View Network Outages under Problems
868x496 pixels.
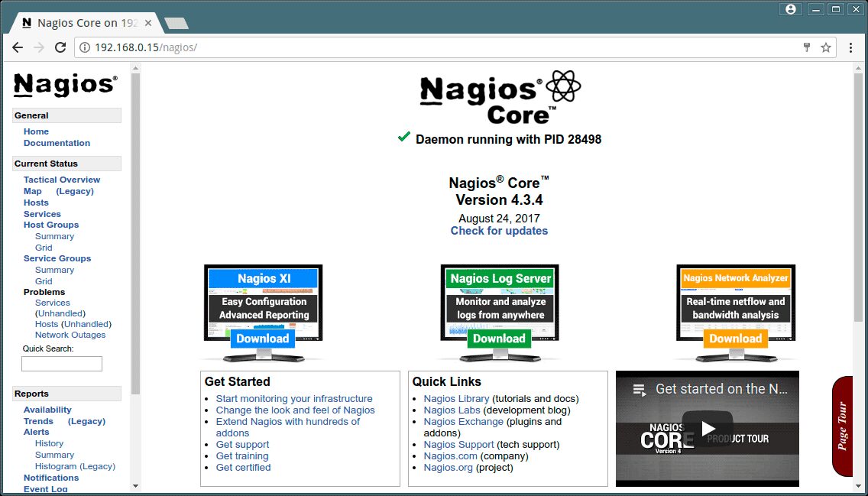(x=70, y=335)
